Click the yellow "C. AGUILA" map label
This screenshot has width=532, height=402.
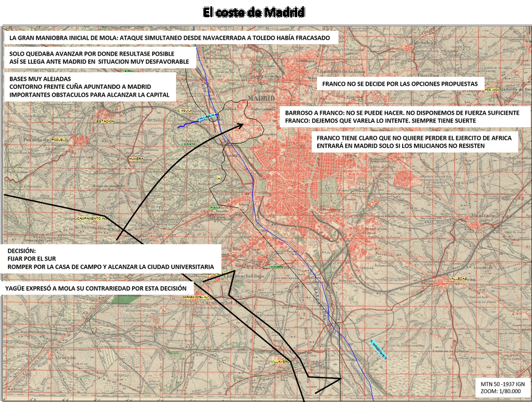pyautogui.click(x=185, y=111)
